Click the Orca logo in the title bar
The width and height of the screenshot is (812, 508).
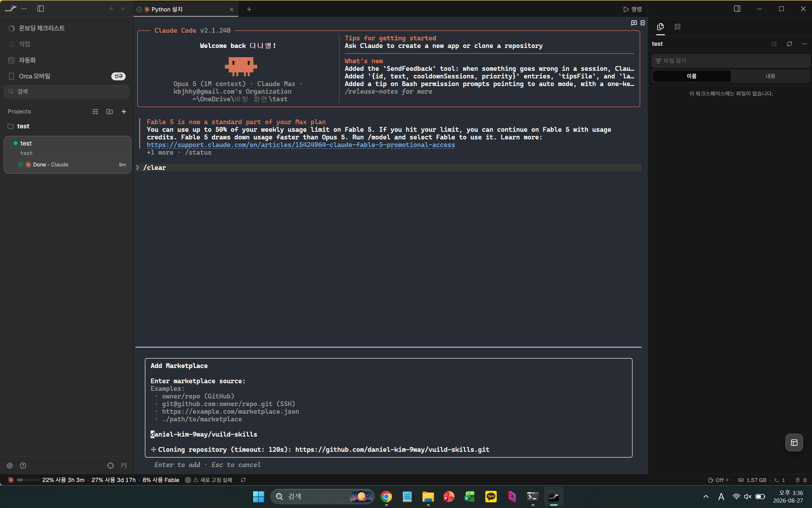11,9
